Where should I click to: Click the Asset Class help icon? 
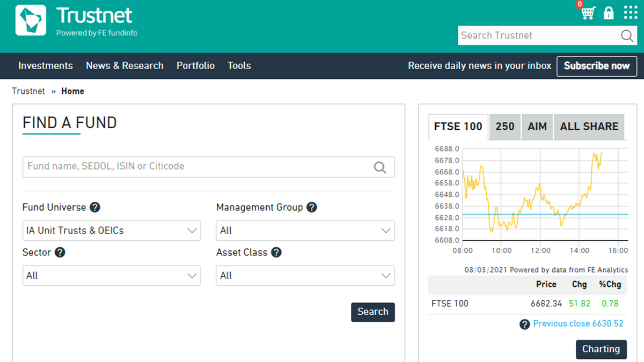click(x=276, y=252)
